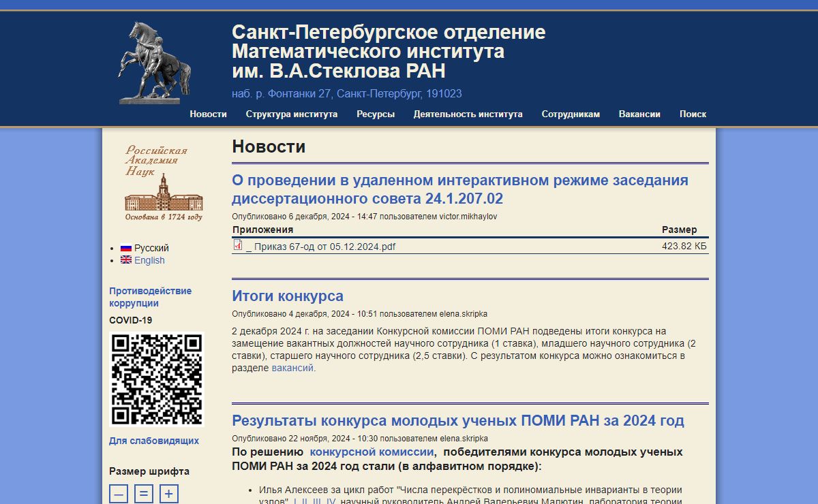Viewport: 818px width, 504px height.
Task: Follow the вакансий link in the text
Action: tap(292, 368)
